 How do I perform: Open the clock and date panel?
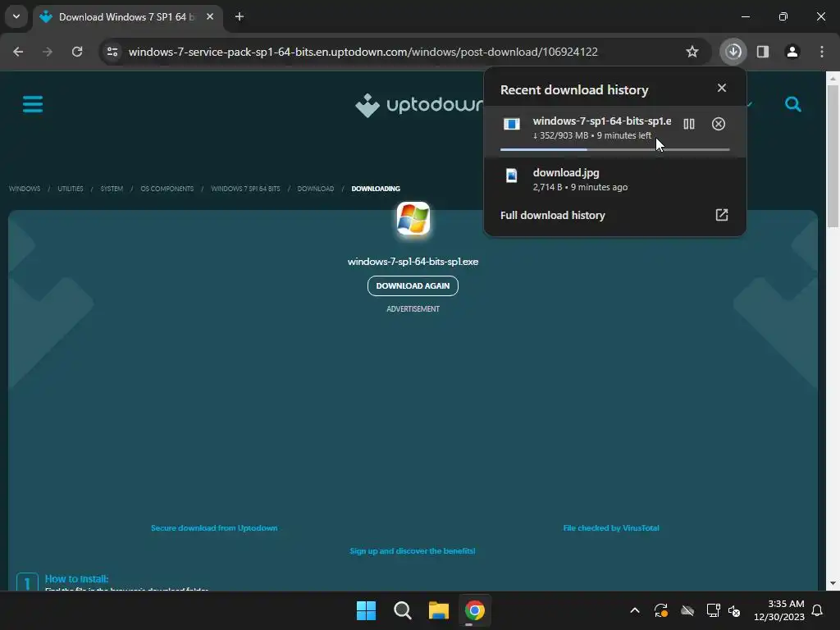(x=779, y=610)
